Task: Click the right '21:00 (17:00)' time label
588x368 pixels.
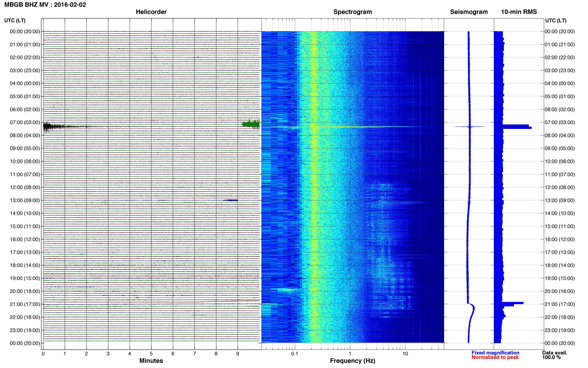Action: [x=560, y=304]
